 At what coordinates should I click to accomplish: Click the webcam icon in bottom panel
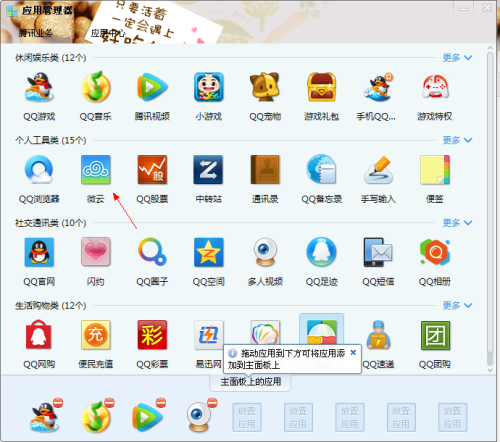point(198,417)
